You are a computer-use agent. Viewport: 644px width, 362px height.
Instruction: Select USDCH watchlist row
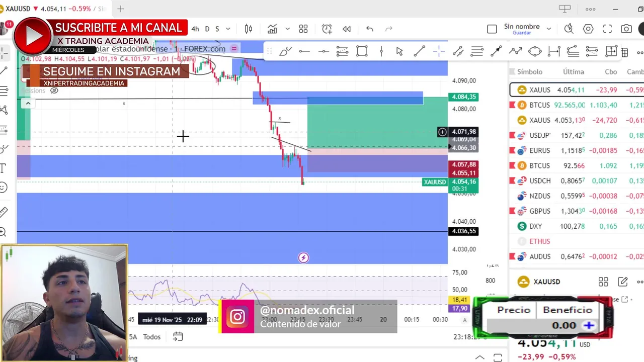point(576,180)
